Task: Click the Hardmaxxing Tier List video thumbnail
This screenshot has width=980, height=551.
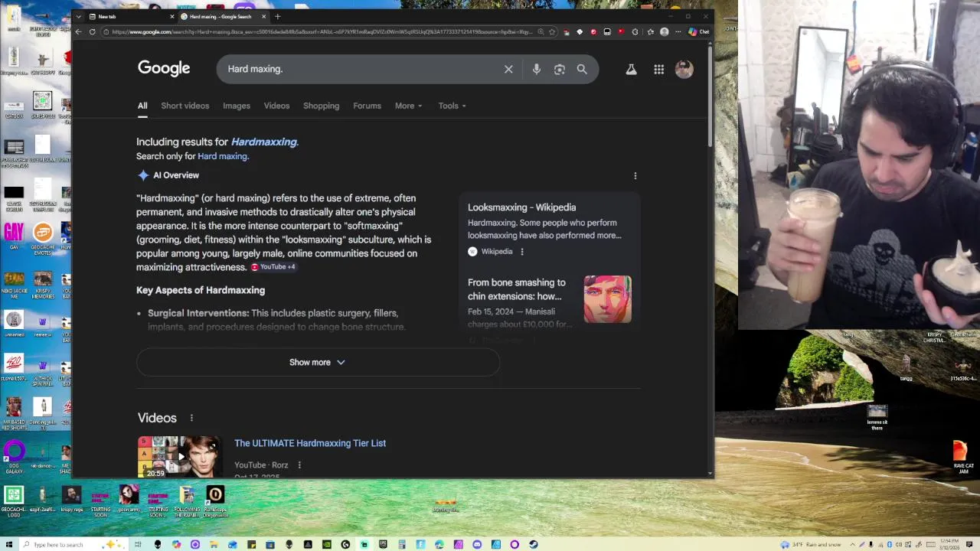Action: click(179, 457)
